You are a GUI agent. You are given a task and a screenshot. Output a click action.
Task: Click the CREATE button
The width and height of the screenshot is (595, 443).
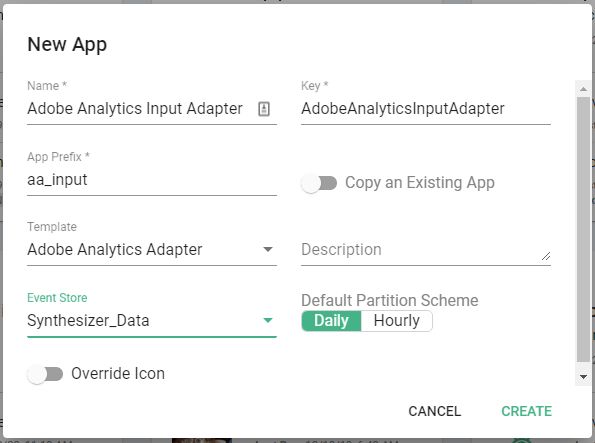click(526, 411)
